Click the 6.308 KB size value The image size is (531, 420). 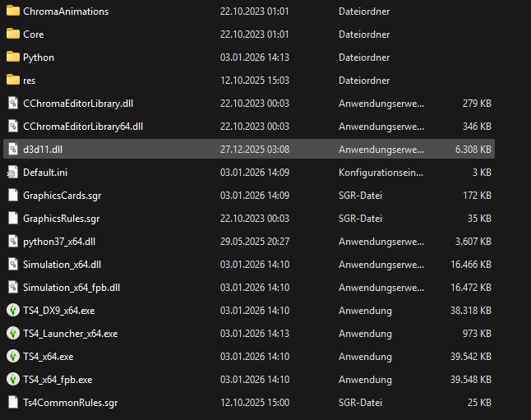tap(473, 150)
